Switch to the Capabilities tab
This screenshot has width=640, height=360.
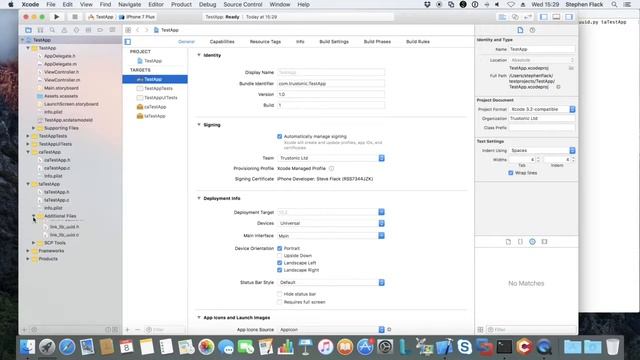[x=222, y=42]
